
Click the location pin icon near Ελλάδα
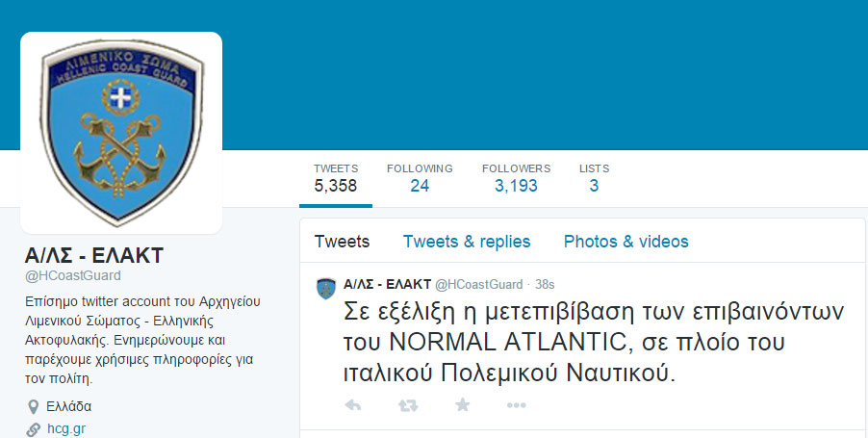(x=34, y=407)
